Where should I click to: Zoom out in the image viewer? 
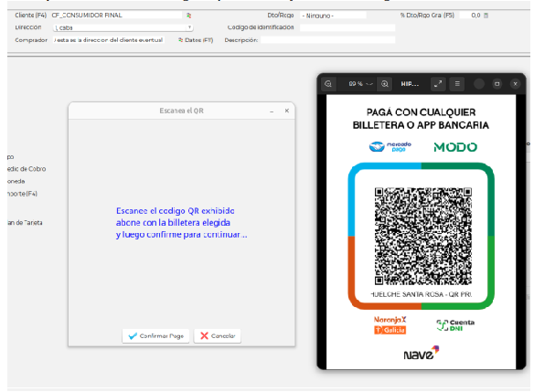coord(328,84)
